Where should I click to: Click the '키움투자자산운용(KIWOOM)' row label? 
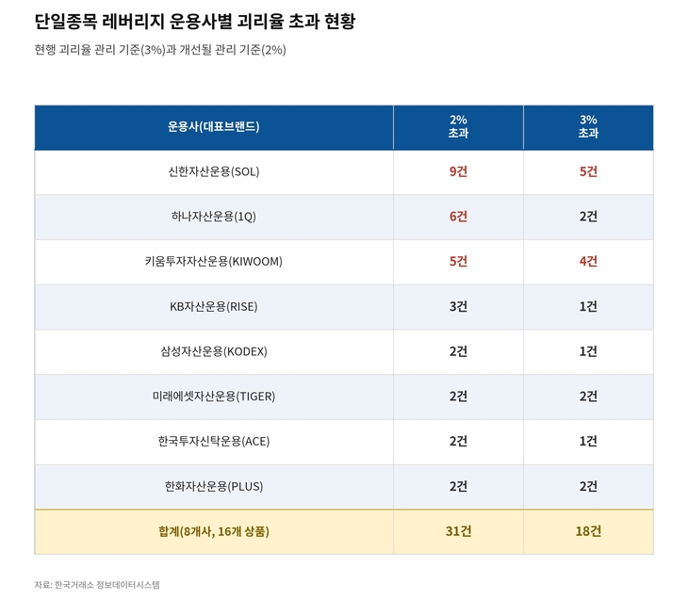[x=214, y=262]
